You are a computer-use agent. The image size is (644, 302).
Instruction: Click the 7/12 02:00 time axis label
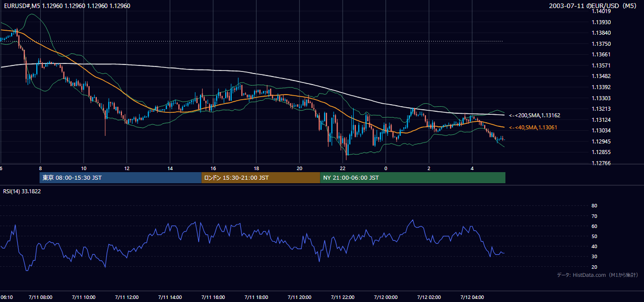pos(429,297)
